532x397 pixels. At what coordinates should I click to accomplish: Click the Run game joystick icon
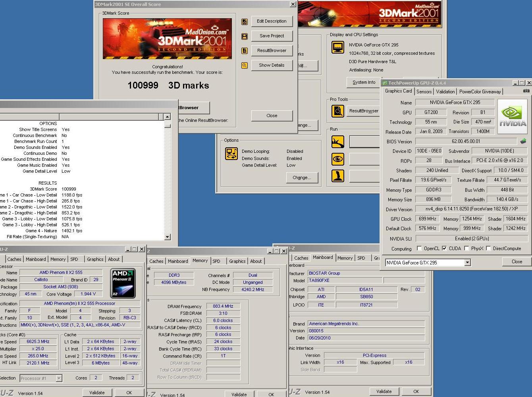[x=338, y=176]
